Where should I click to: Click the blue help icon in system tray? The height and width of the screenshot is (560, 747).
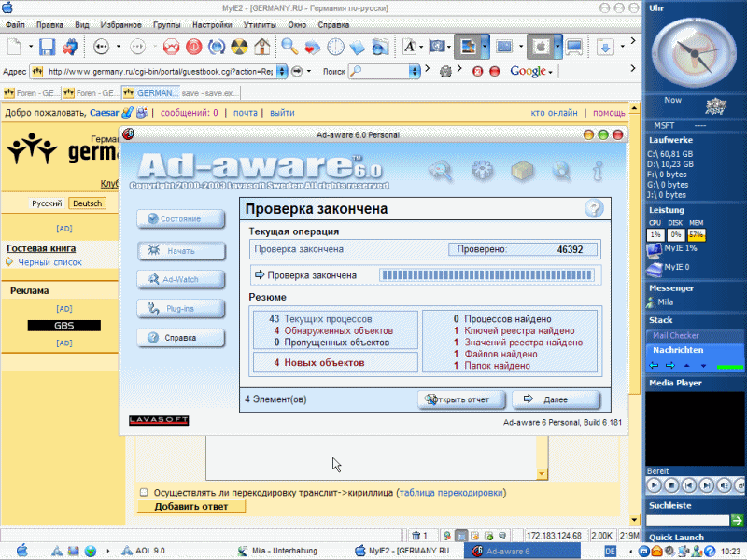tap(710, 551)
